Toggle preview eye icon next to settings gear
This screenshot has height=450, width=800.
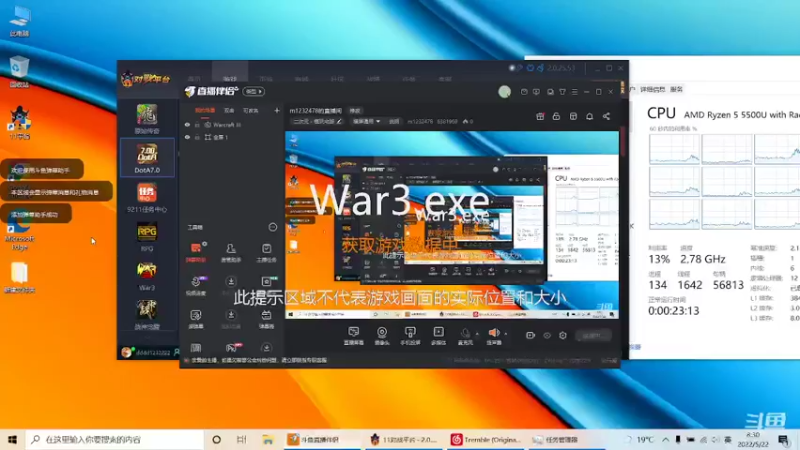tap(547, 335)
